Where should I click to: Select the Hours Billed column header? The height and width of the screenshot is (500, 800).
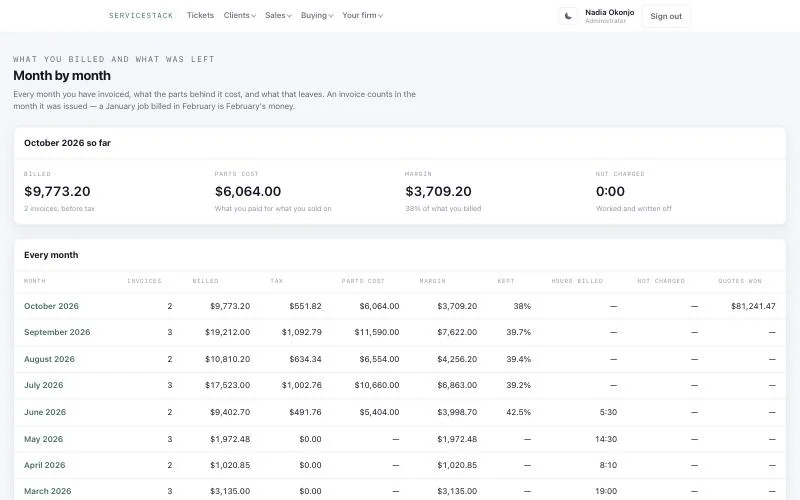coord(577,281)
